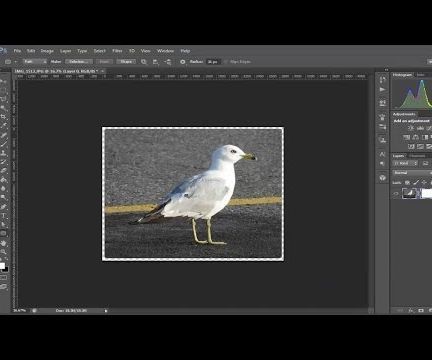Make Selection from path button
Screen dimensions: 432x360
79,62
